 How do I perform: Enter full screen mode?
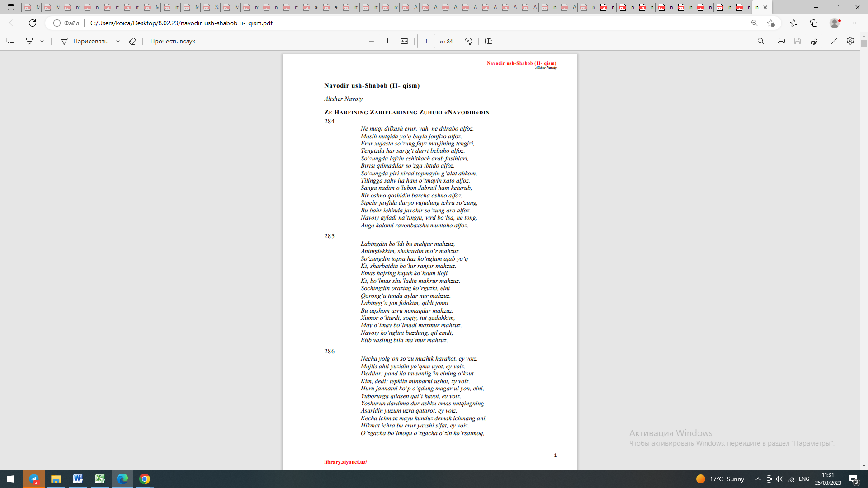point(834,41)
